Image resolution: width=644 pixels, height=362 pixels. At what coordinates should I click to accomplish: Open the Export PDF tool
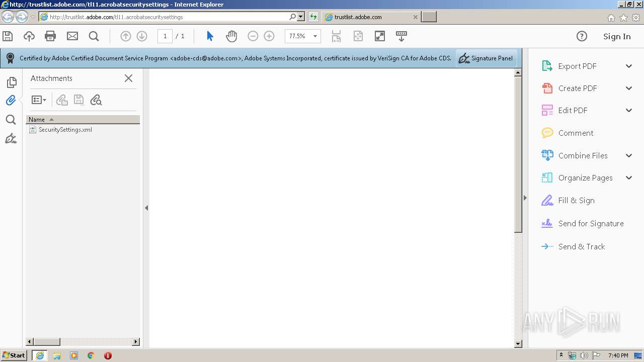coord(577,66)
